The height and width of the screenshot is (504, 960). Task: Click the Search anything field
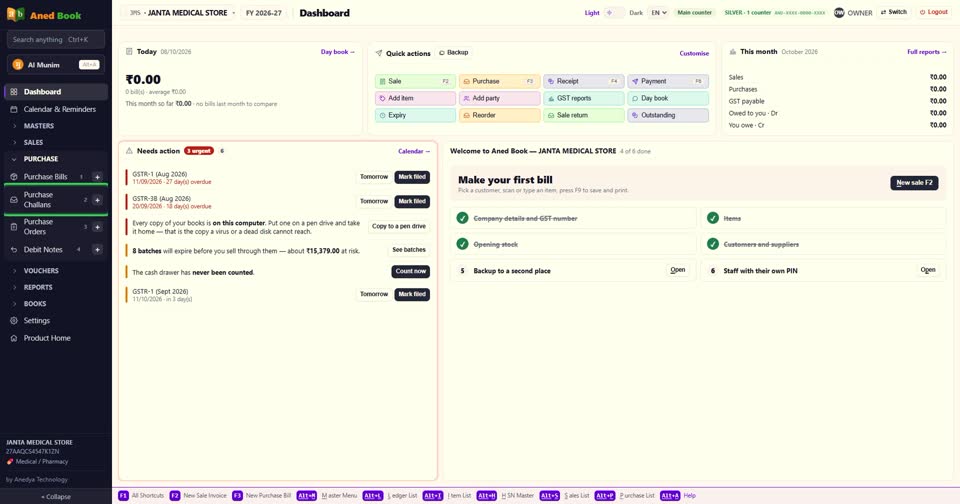56,39
